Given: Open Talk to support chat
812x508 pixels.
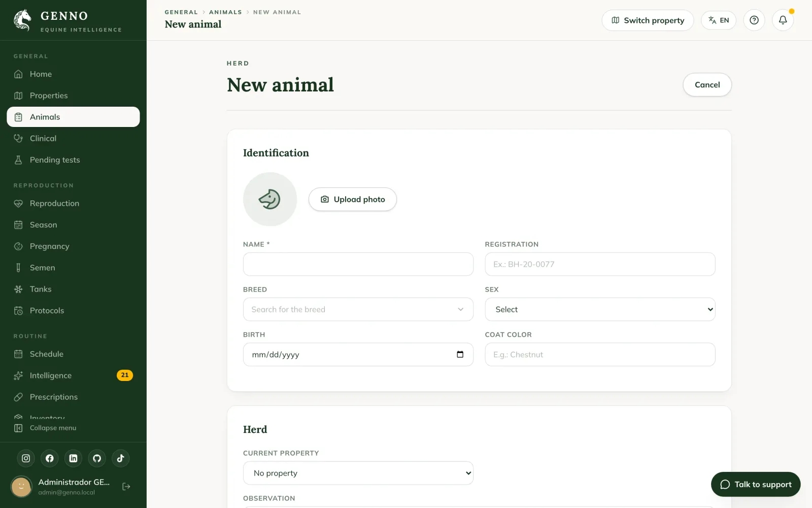Looking at the screenshot, I should point(756,484).
